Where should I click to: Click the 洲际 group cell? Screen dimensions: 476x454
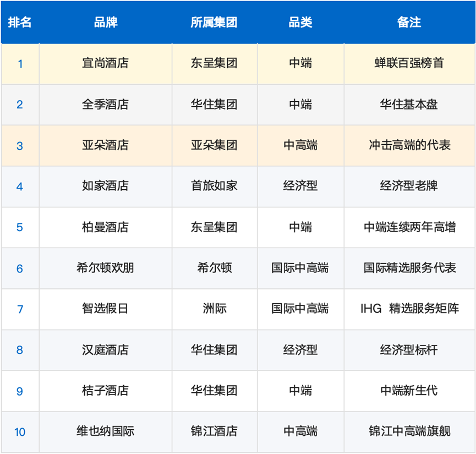pyautogui.click(x=215, y=309)
